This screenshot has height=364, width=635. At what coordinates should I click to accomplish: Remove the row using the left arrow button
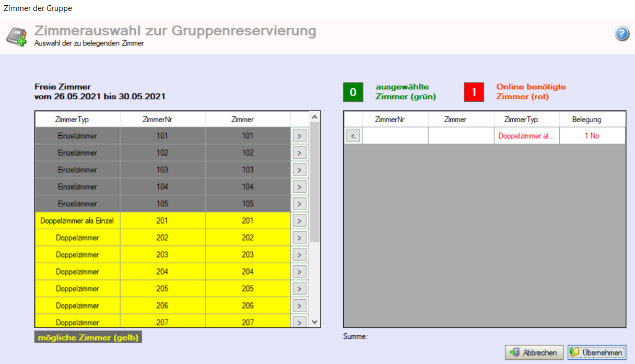(x=353, y=136)
